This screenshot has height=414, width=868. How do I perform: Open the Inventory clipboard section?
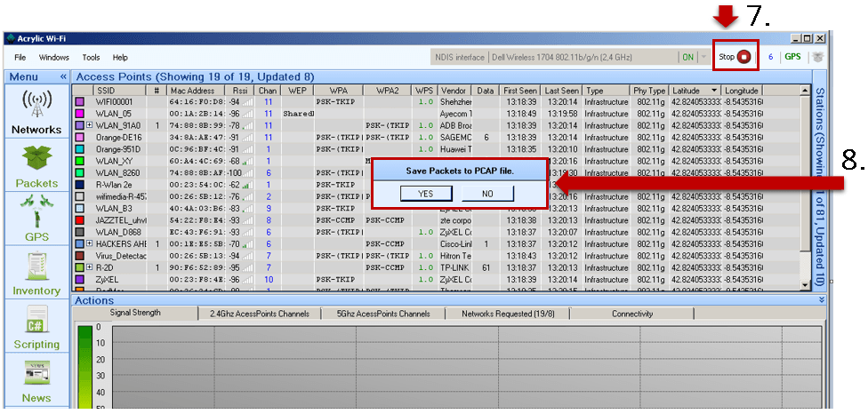36,273
